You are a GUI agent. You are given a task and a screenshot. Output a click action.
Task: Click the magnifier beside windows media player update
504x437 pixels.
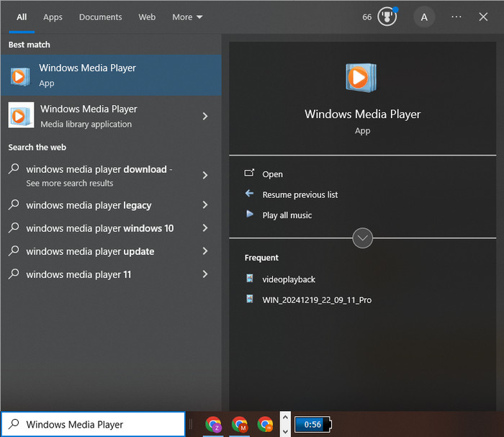14,251
